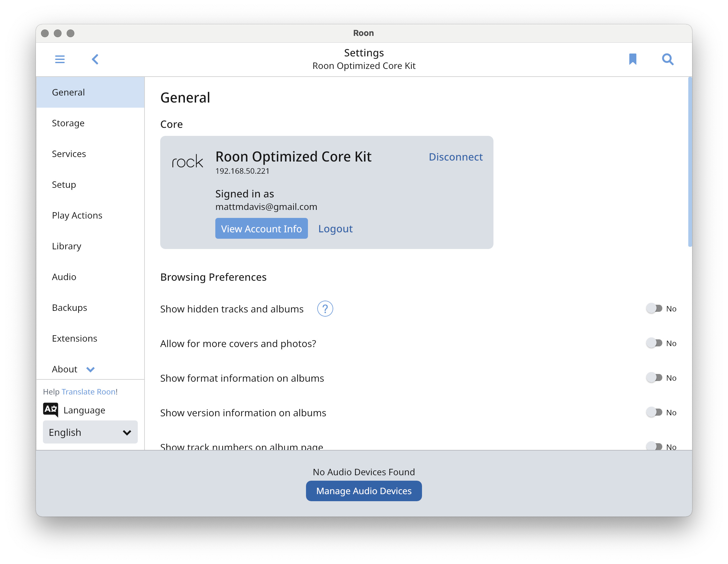Click the Browsing Preferences heading
The image size is (728, 564).
point(213,277)
